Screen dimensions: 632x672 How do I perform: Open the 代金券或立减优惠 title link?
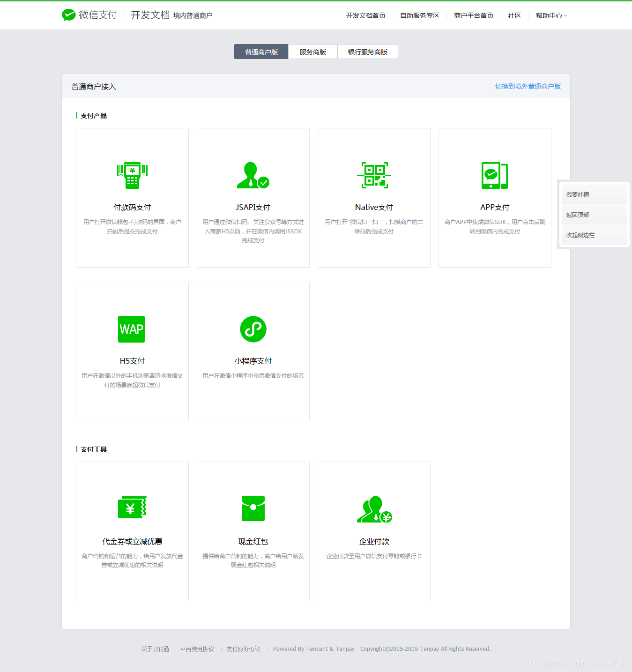tap(132, 541)
